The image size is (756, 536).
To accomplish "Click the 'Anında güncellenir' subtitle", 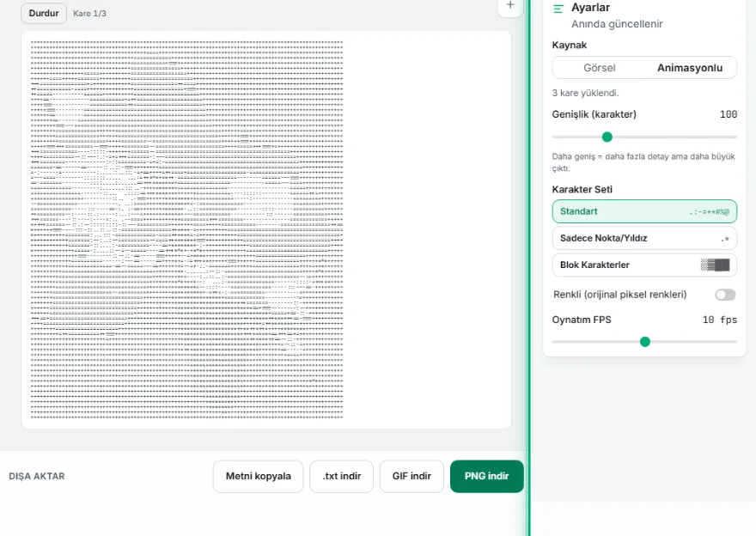I will tap(617, 23).
